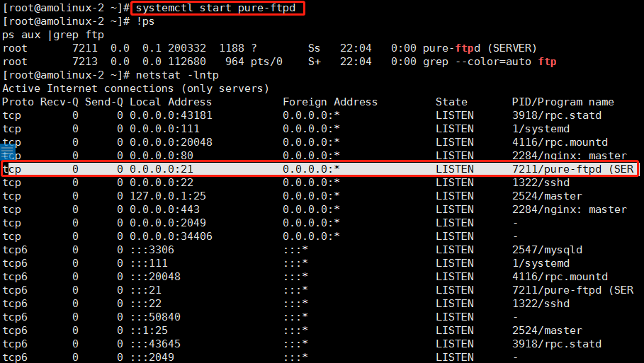Click the 'Recv-Q' column header

click(x=59, y=102)
